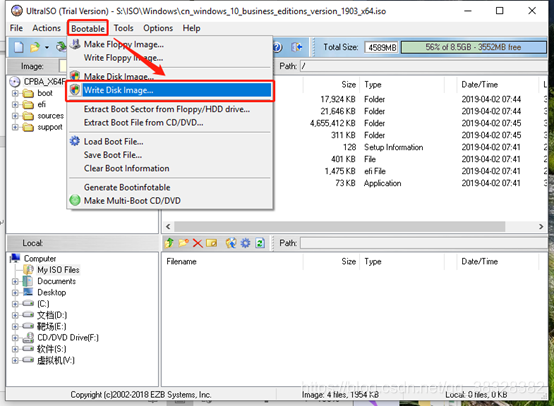Click the horizontal scrollbar right arrow

pos(541,226)
